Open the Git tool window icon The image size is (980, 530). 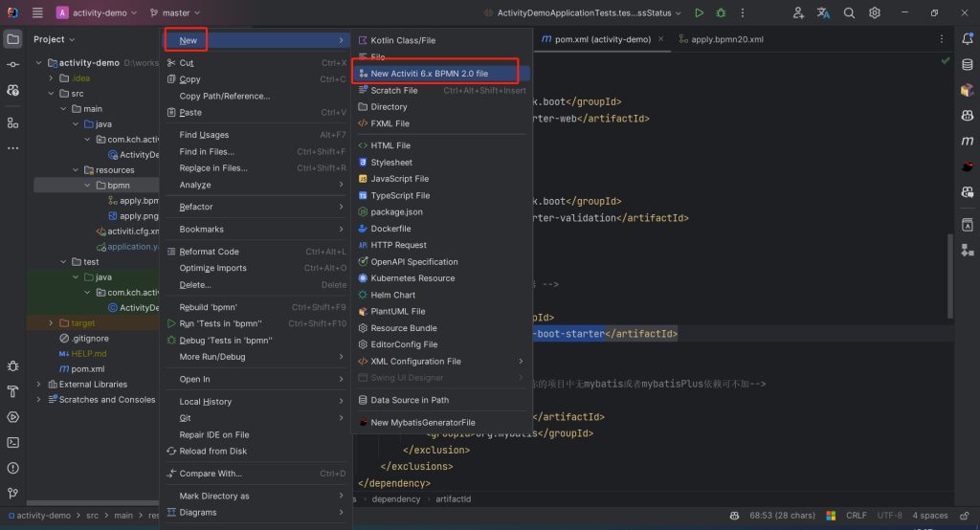(x=12, y=493)
